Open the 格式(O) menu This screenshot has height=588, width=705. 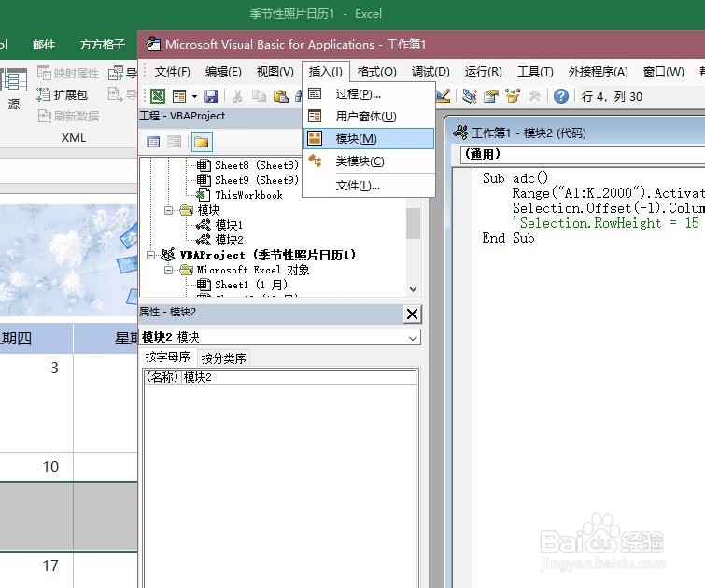(x=377, y=72)
